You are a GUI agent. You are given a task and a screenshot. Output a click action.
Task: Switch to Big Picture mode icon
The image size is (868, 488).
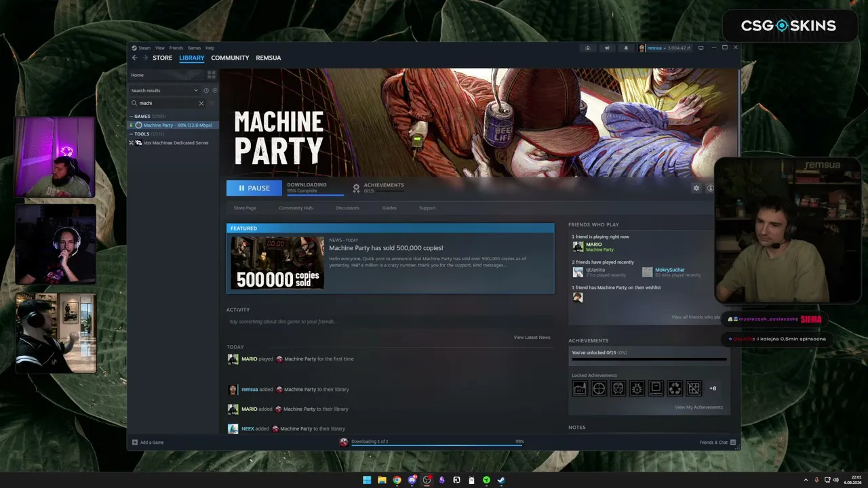701,48
